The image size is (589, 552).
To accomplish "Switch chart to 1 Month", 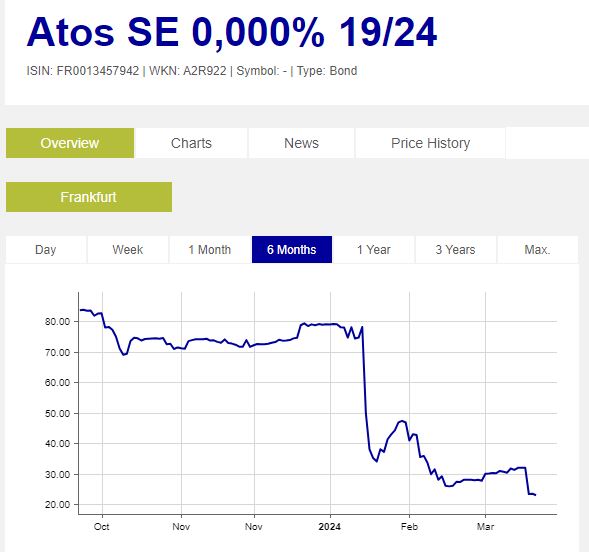I will point(210,250).
